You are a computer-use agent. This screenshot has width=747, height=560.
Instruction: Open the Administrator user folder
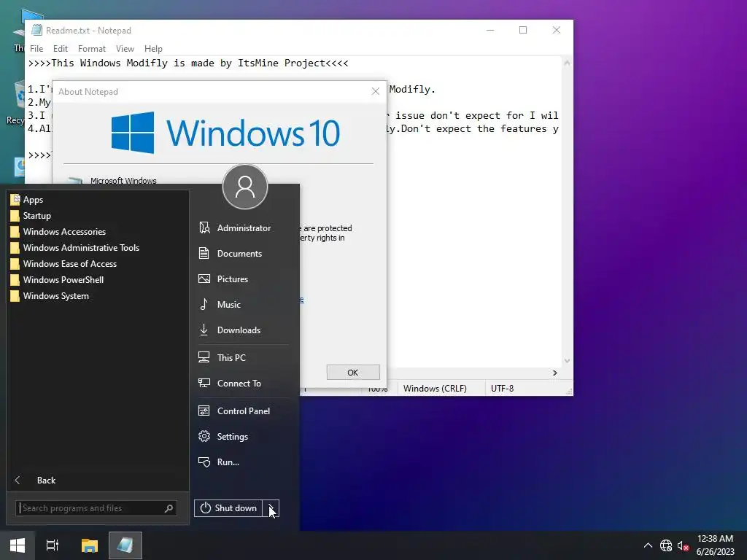click(x=244, y=228)
